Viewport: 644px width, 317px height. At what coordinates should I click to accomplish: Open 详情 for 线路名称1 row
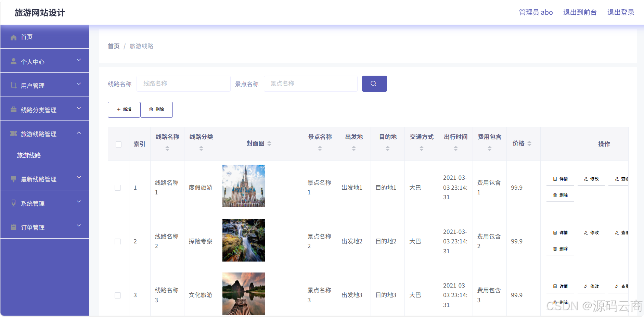coord(560,179)
